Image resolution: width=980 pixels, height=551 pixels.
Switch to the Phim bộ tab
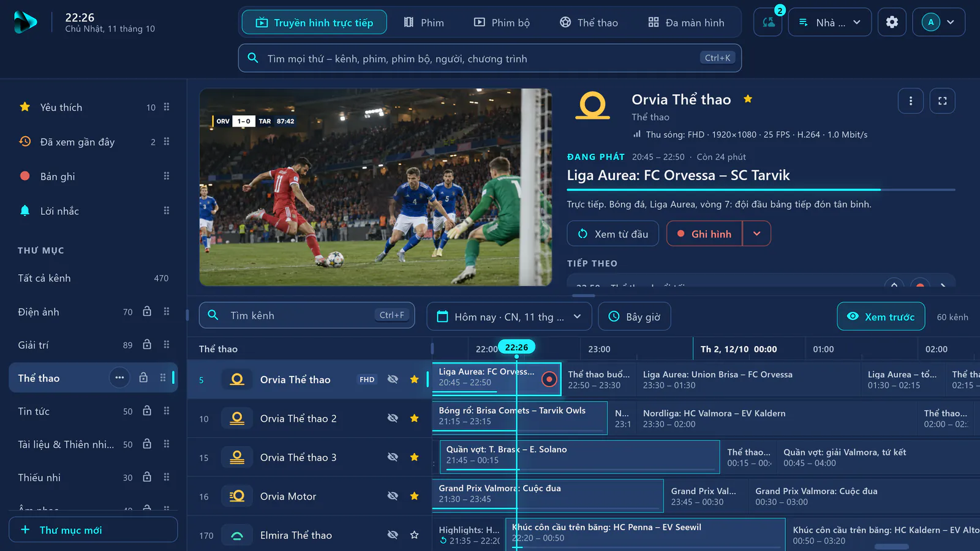(x=502, y=23)
